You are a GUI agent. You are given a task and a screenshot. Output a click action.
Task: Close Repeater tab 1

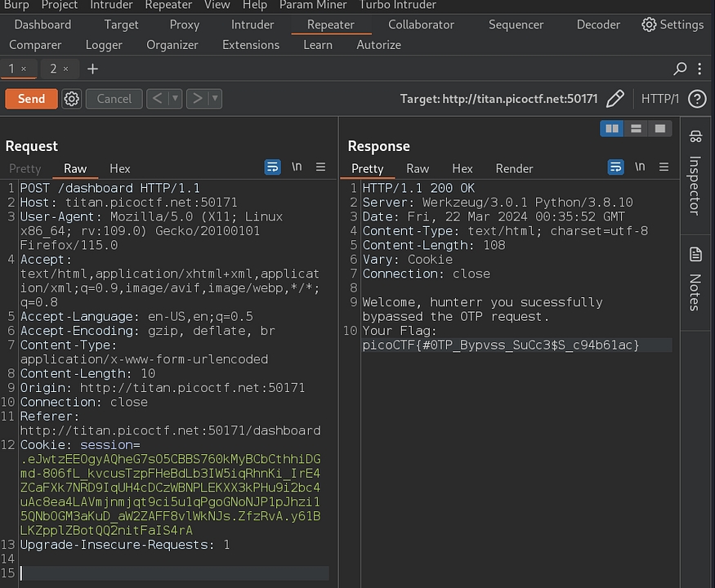tap(24, 69)
